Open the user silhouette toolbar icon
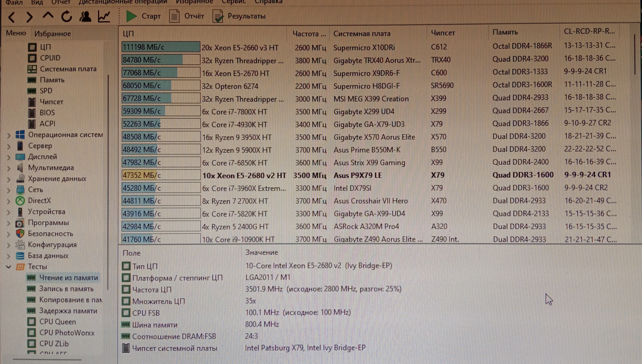Image resolution: width=642 pixels, height=364 pixels. pyautogui.click(x=85, y=17)
